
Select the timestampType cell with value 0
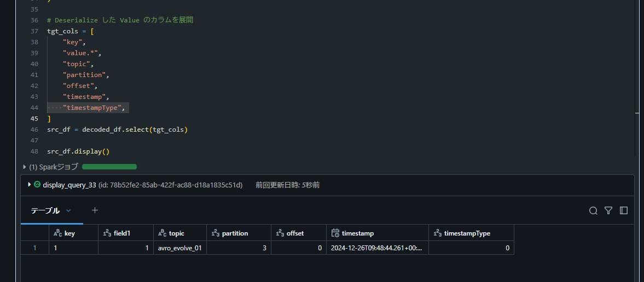point(471,248)
